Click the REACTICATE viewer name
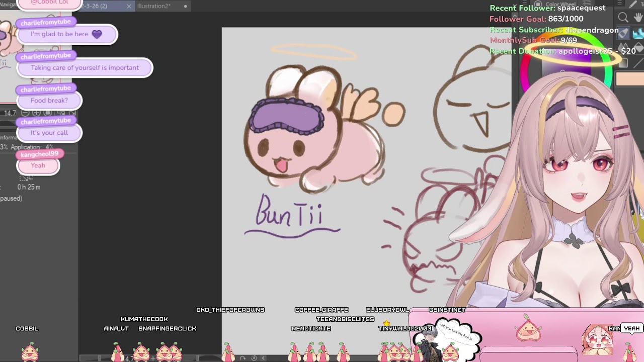This screenshot has height=362, width=644. click(311, 328)
